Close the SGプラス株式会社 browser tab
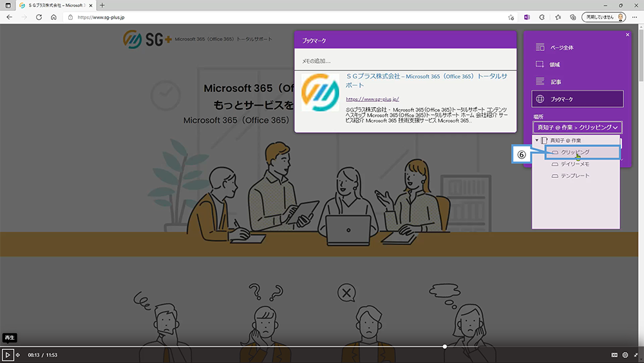 (x=91, y=5)
